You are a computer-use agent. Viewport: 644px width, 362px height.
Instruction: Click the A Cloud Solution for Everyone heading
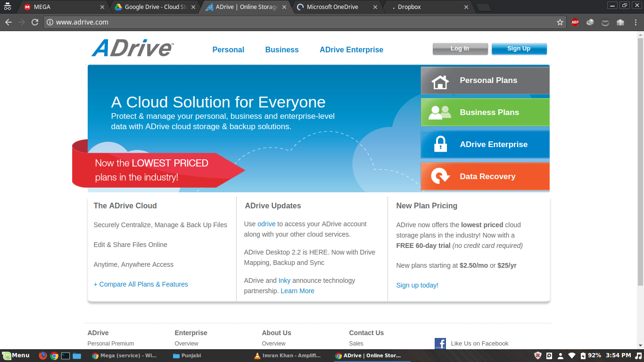click(218, 102)
